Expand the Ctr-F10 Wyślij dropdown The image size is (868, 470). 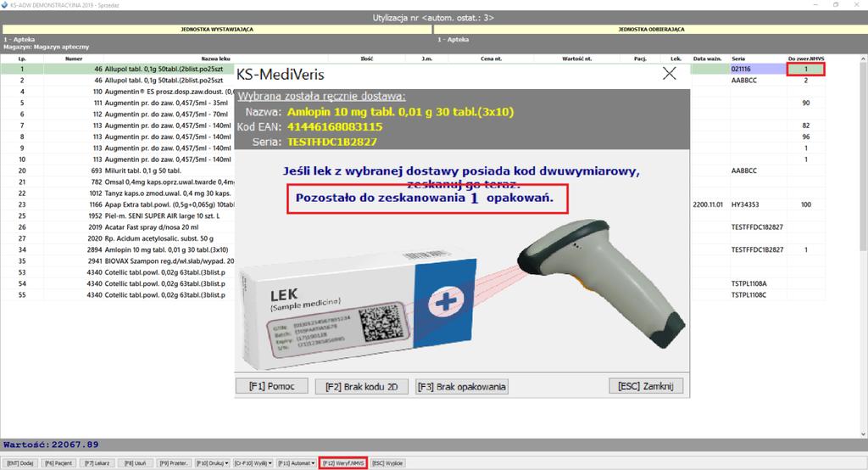tap(253, 463)
